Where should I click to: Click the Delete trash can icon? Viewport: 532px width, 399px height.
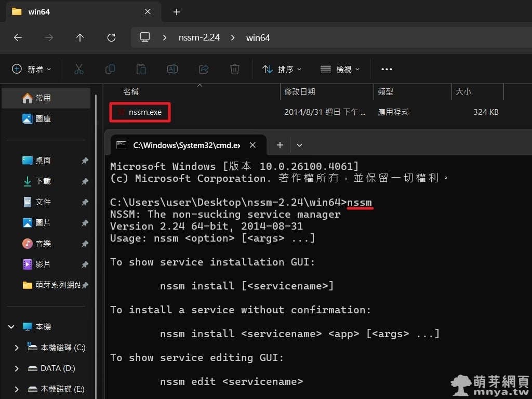(235, 69)
